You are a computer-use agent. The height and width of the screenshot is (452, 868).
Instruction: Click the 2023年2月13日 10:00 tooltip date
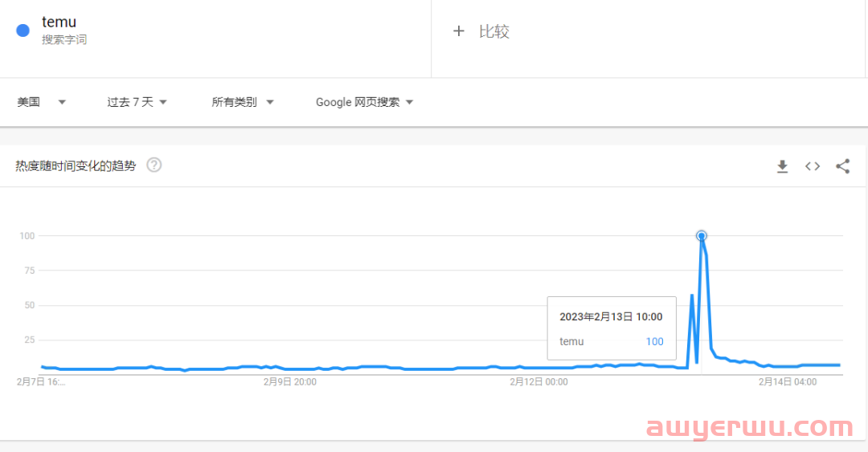pyautogui.click(x=611, y=317)
